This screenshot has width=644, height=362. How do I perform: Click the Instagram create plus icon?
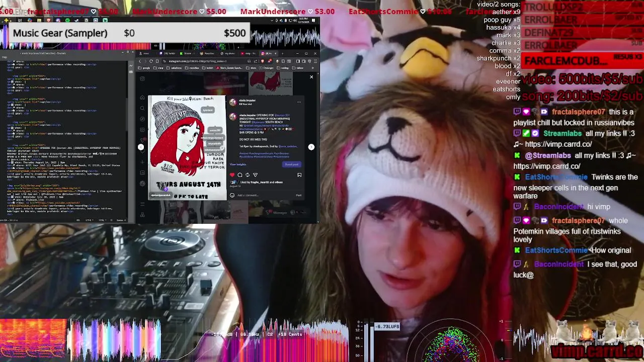coord(142,162)
